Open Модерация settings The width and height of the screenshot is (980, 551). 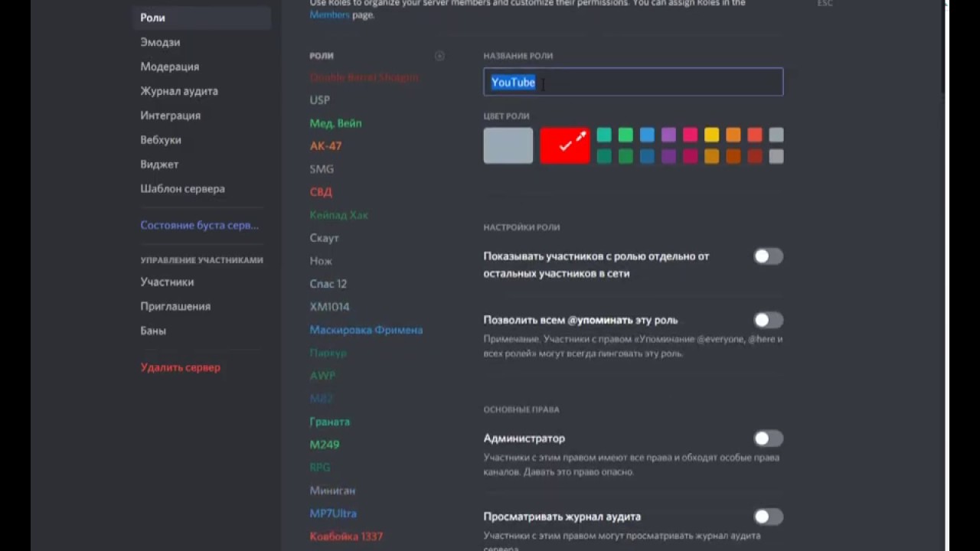169,67
